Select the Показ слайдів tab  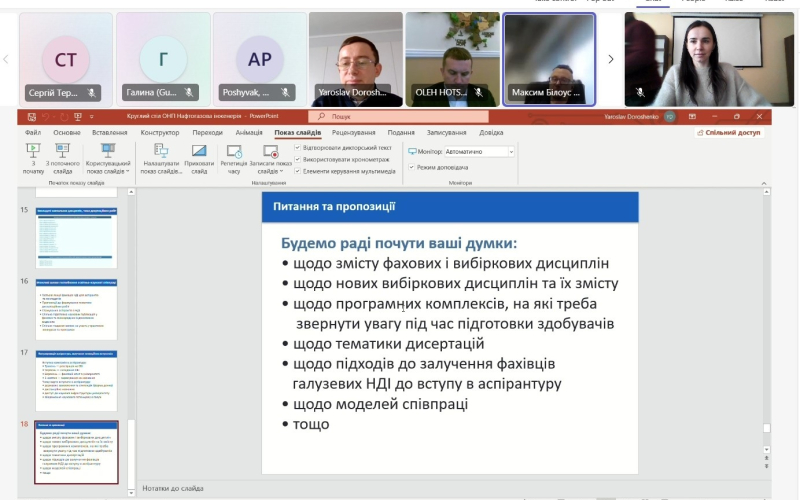[298, 132]
